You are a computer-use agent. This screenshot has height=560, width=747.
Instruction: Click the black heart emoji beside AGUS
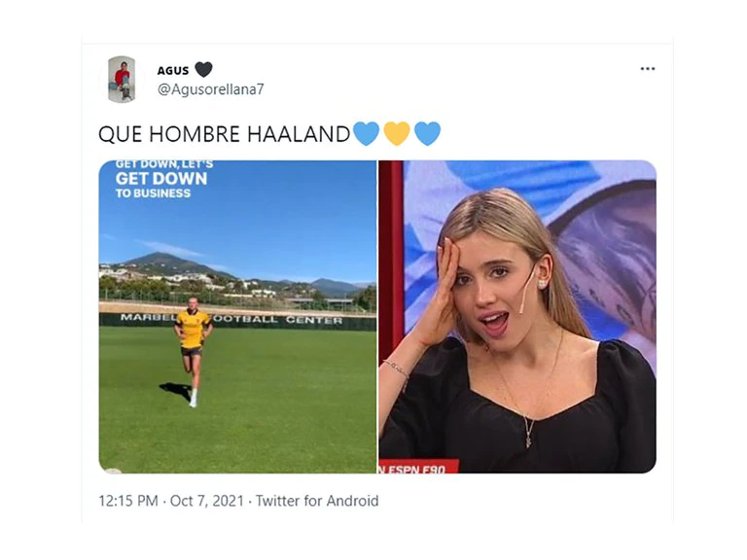click(x=203, y=70)
